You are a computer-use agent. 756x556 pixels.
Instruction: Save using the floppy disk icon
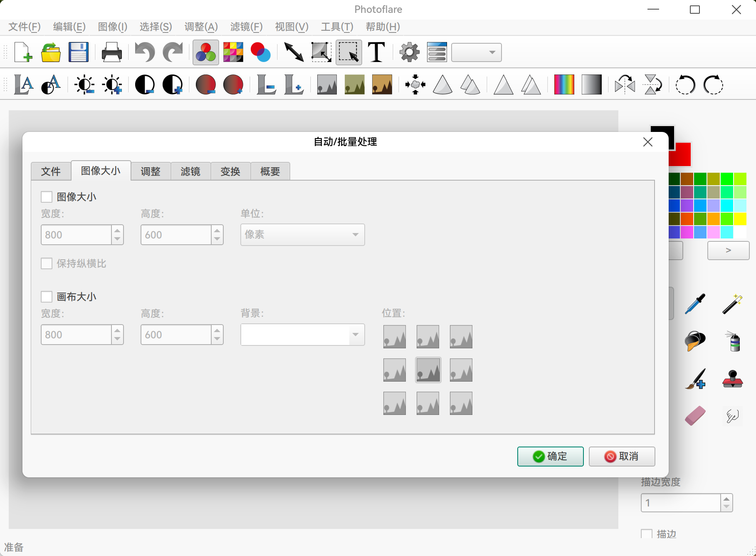(x=79, y=52)
